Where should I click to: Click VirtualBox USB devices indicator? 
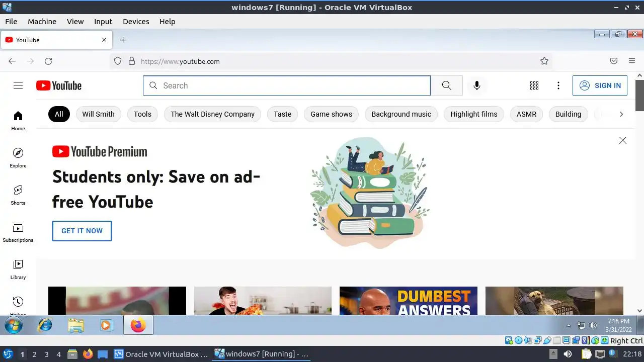point(547,341)
